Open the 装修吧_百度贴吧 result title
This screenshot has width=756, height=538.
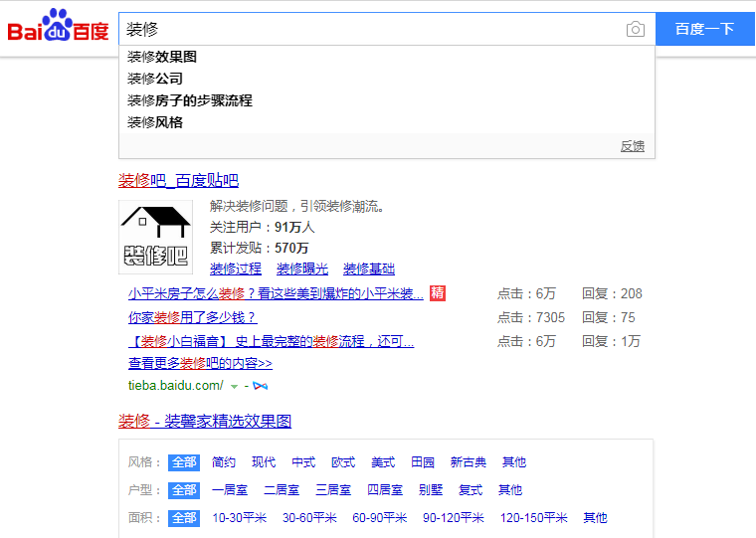coord(179,180)
